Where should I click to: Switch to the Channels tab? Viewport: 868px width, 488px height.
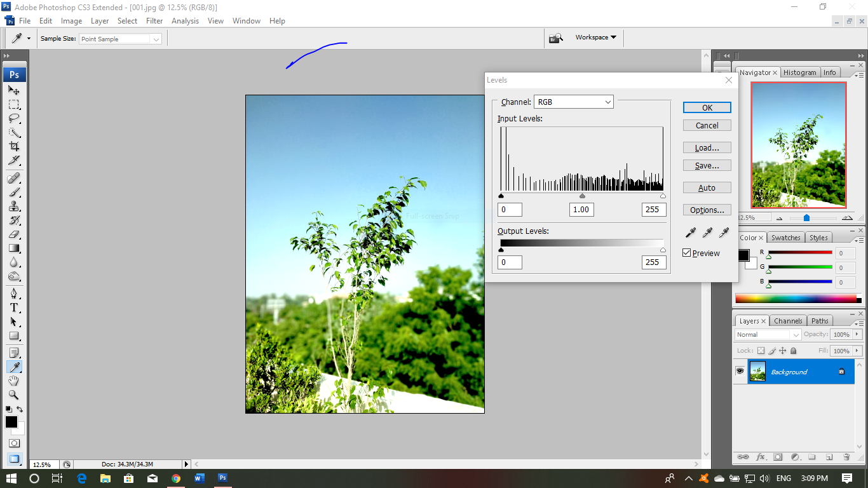click(788, 321)
